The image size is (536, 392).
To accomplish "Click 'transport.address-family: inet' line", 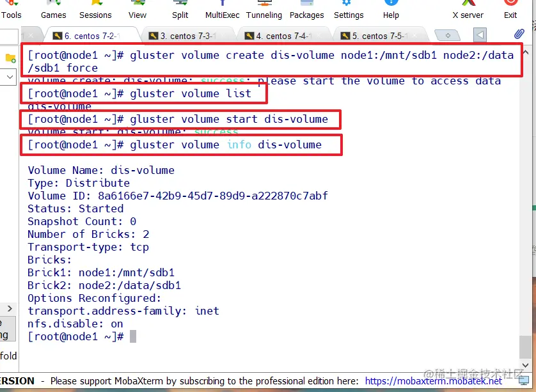I will pyautogui.click(x=123, y=311).
